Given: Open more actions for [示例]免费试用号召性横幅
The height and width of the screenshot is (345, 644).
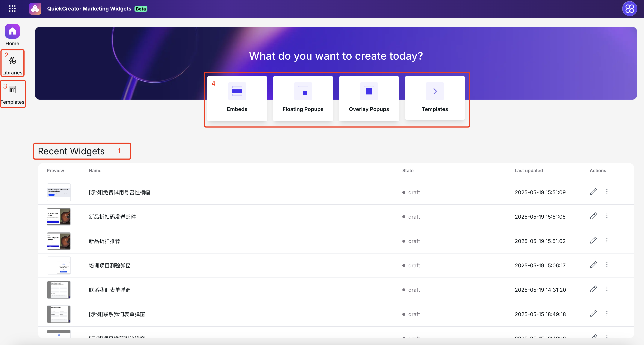Looking at the screenshot, I should click(x=607, y=192).
